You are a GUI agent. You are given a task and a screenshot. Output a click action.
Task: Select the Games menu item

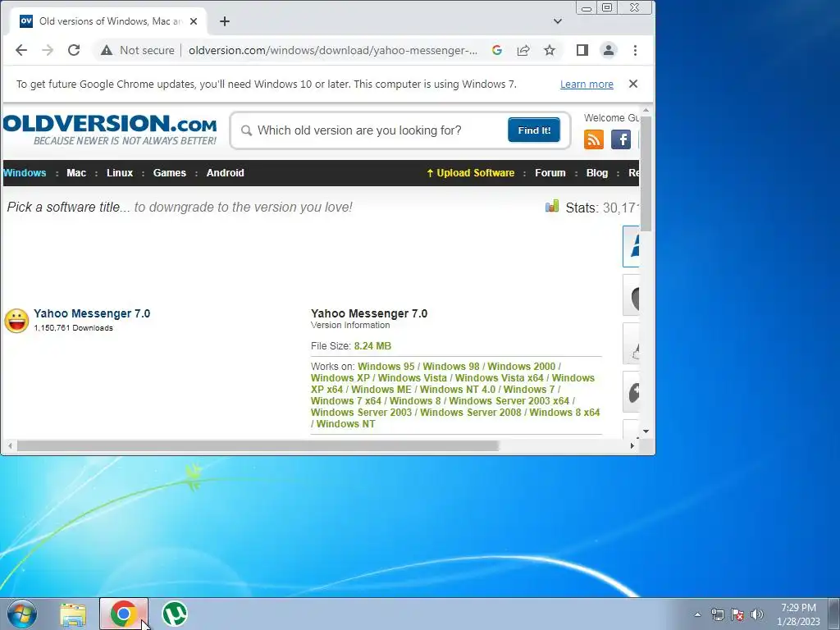click(169, 173)
